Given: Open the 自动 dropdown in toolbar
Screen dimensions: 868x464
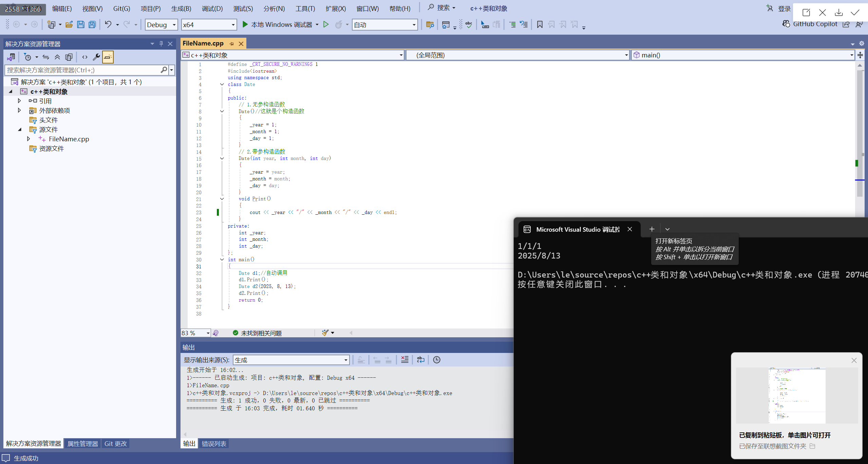Looking at the screenshot, I should tap(384, 24).
